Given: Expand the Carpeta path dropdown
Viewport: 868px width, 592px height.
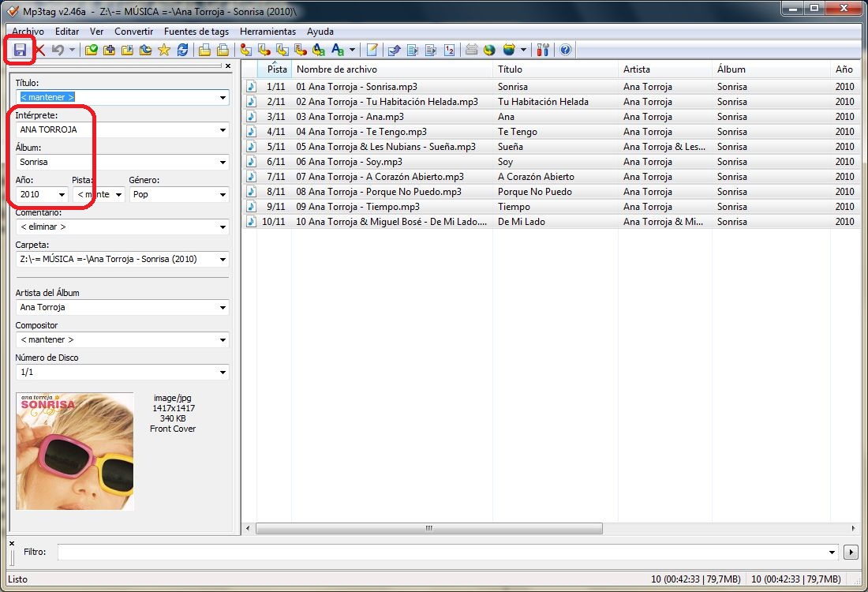Looking at the screenshot, I should point(223,259).
